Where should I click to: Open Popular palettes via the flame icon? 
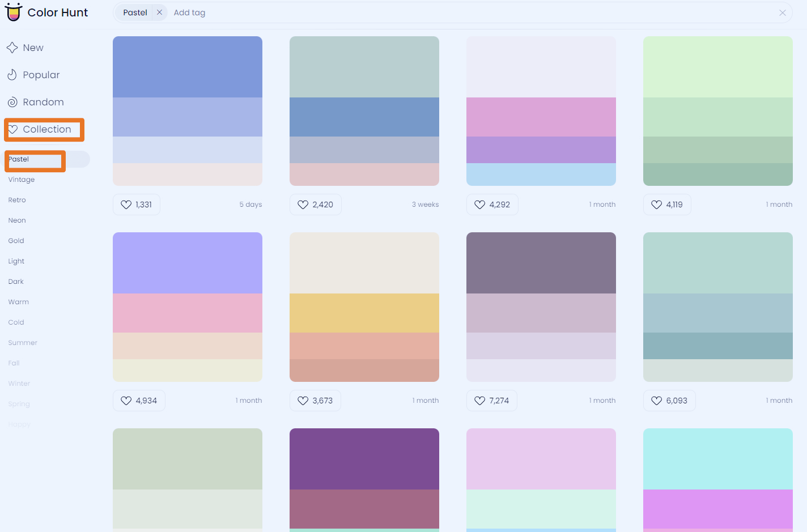pos(12,74)
